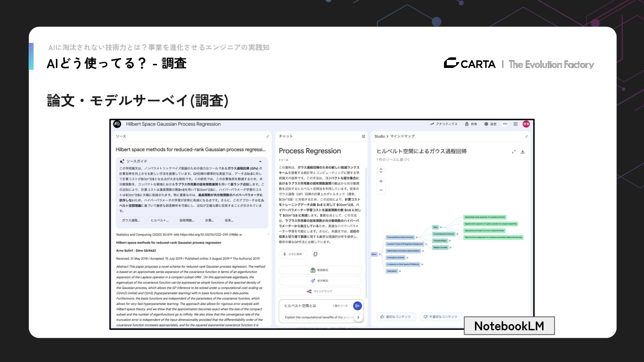The height and width of the screenshot is (362, 644).
Task: Download the mind map
Action: click(523, 152)
